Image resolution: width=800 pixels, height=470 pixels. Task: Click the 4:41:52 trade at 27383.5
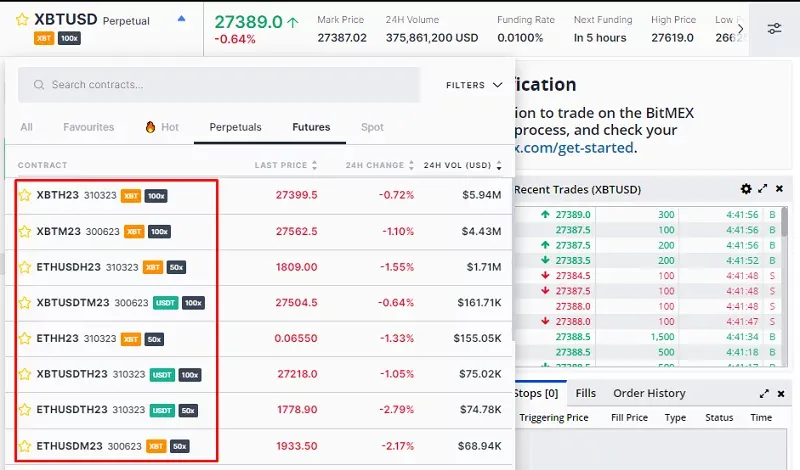tap(647, 260)
